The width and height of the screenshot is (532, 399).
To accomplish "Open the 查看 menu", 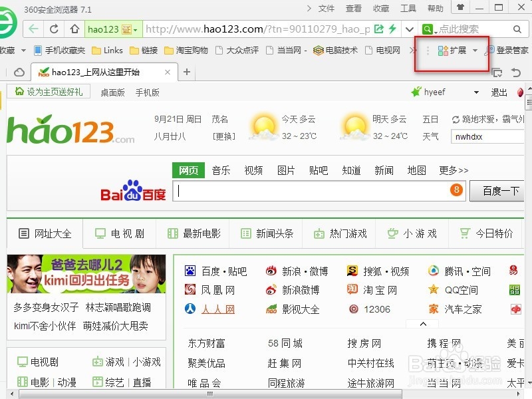I will click(354, 8).
